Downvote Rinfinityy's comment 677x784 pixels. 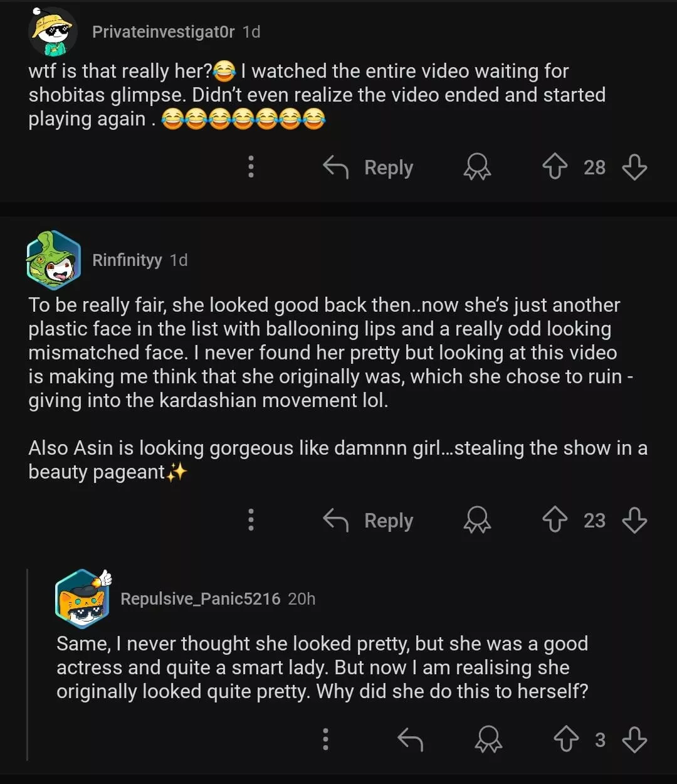634,521
